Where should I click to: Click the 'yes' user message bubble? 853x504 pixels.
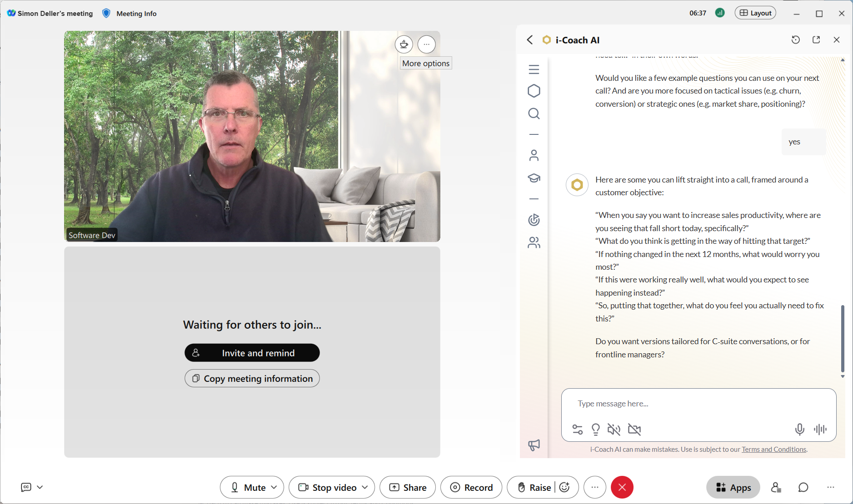[804, 142]
